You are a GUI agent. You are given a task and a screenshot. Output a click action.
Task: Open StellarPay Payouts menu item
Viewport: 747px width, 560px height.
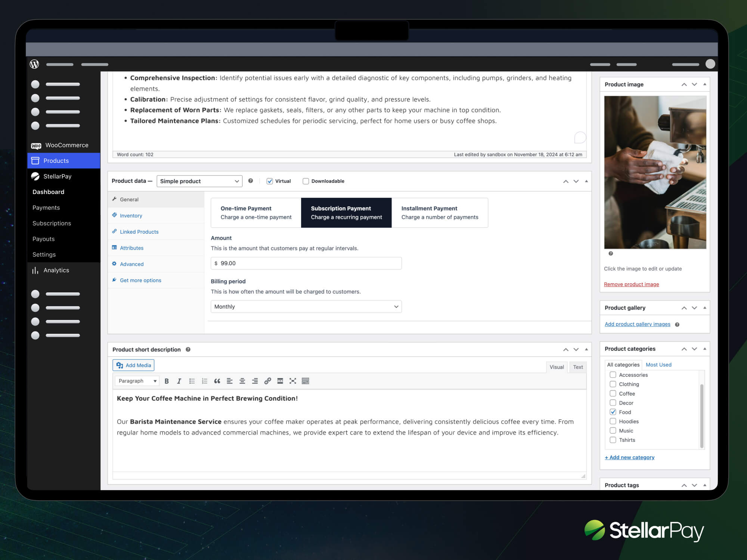click(x=43, y=239)
